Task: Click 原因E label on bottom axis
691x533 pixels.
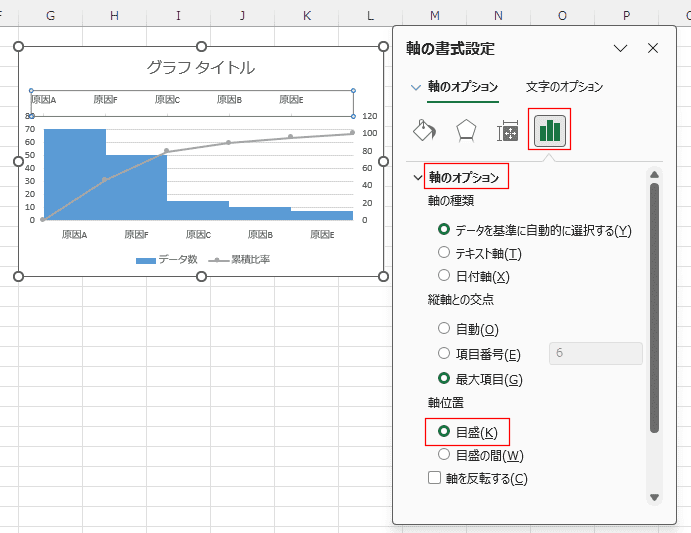Action: coord(322,235)
